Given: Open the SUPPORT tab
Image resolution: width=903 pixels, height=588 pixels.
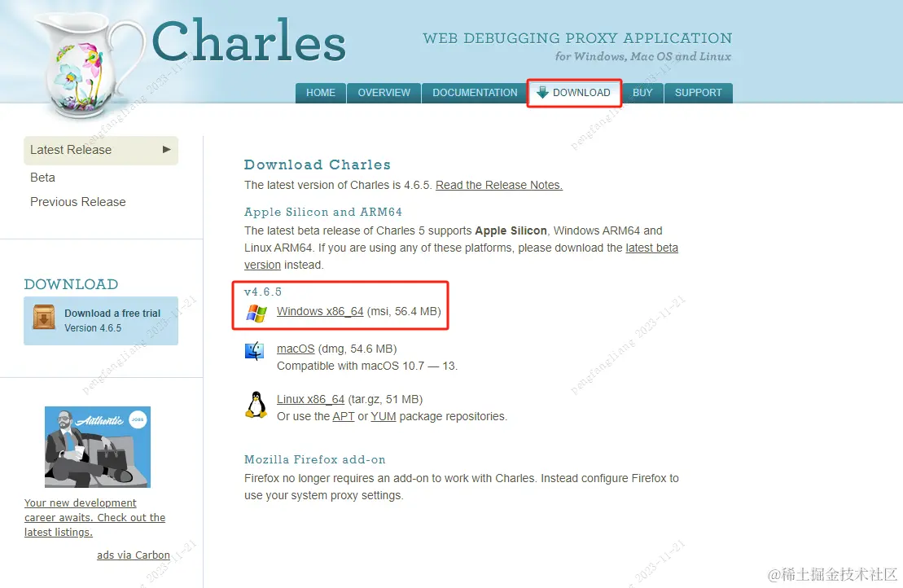Looking at the screenshot, I should point(698,93).
